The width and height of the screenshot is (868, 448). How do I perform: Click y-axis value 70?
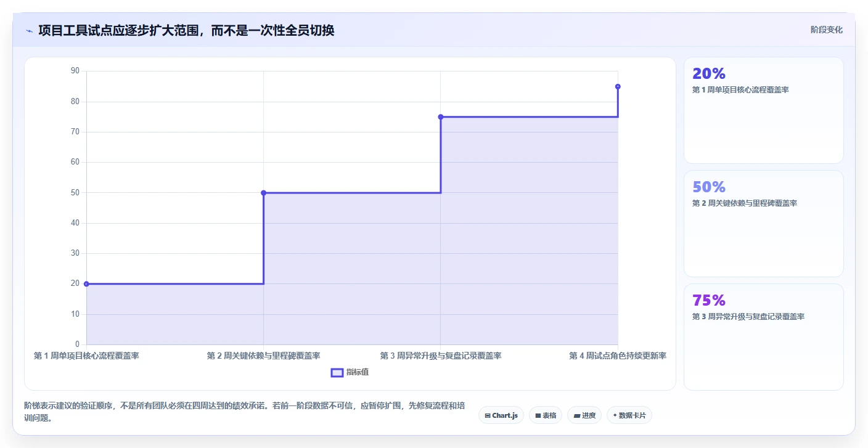(x=75, y=132)
